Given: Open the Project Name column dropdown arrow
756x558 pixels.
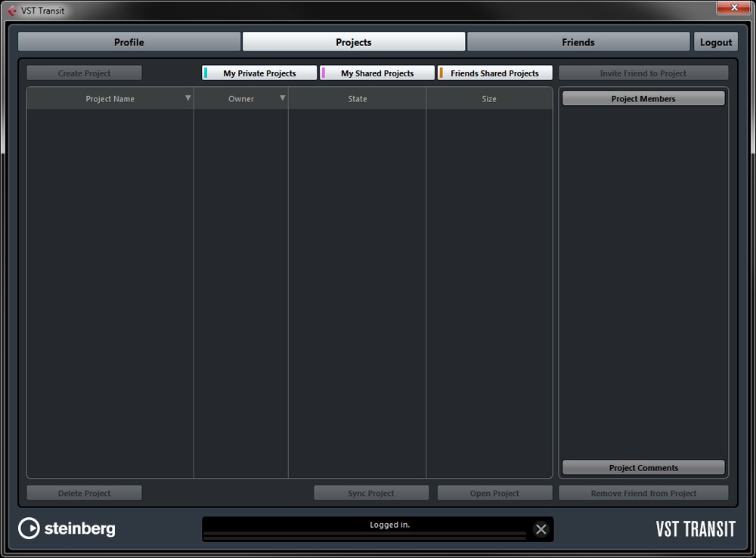Looking at the screenshot, I should [x=188, y=98].
